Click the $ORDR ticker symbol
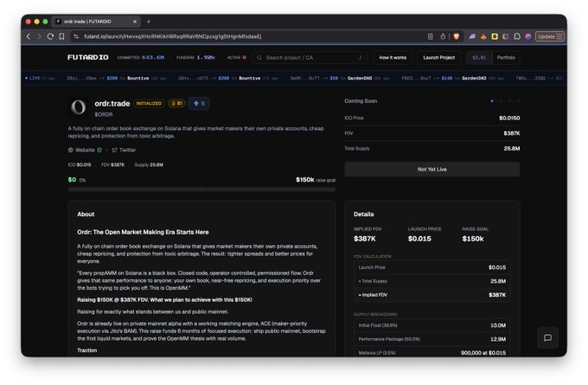588x385 pixels. coord(104,114)
